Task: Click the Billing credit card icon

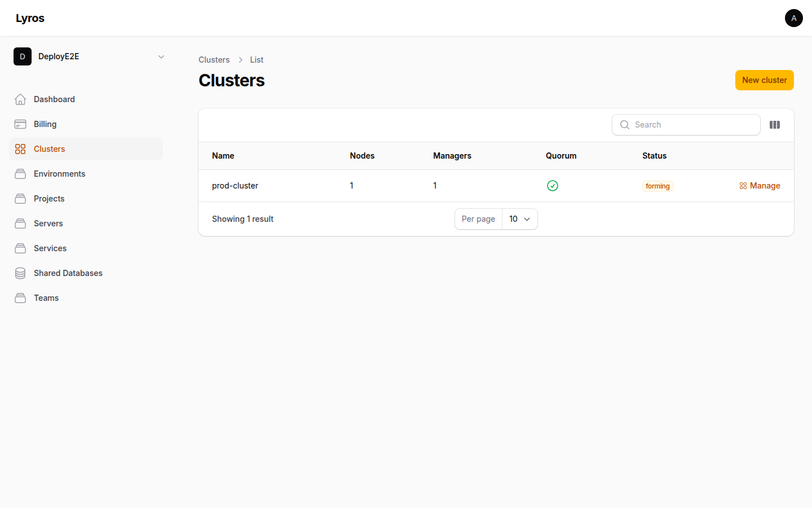Action: pos(20,124)
